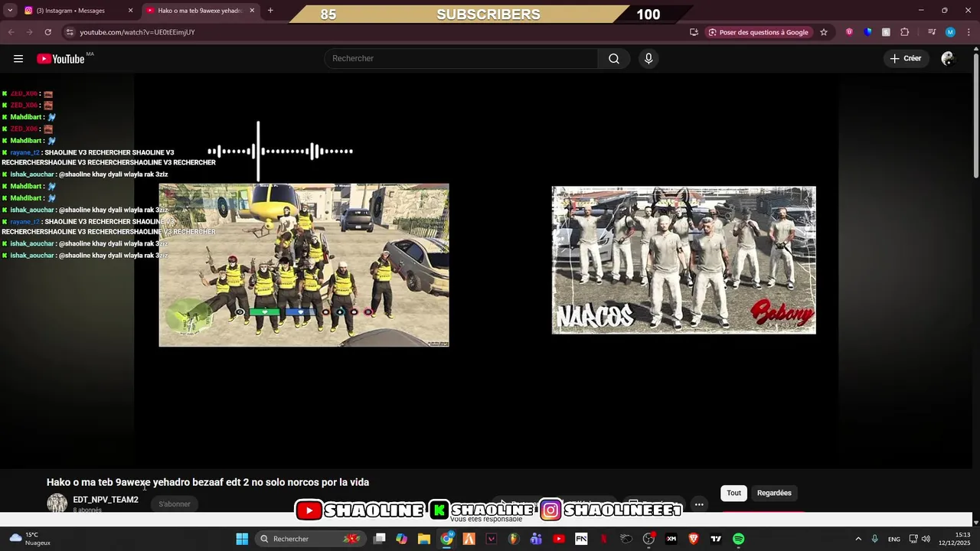This screenshot has height=551, width=980.
Task: Open site information icon in address bar
Action: [70, 32]
